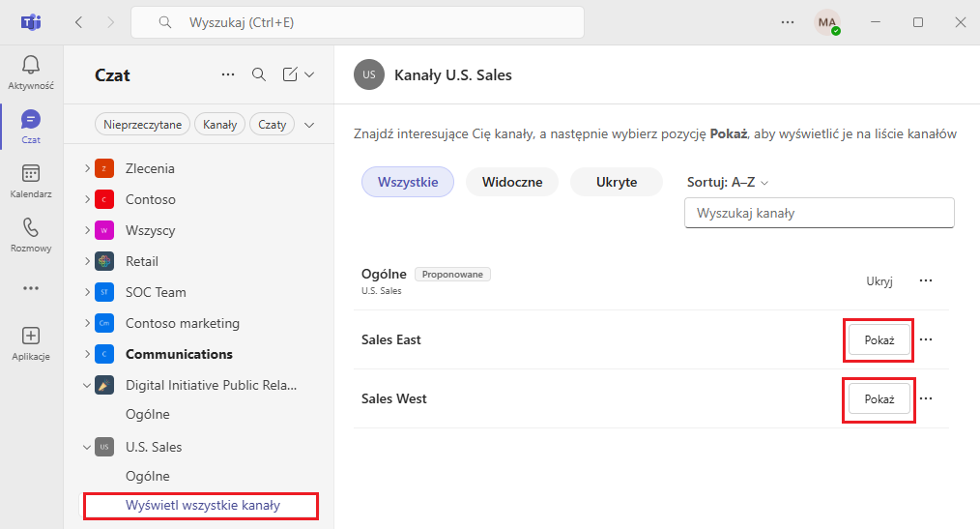
Task: Click the Retail team icon
Action: click(x=104, y=261)
